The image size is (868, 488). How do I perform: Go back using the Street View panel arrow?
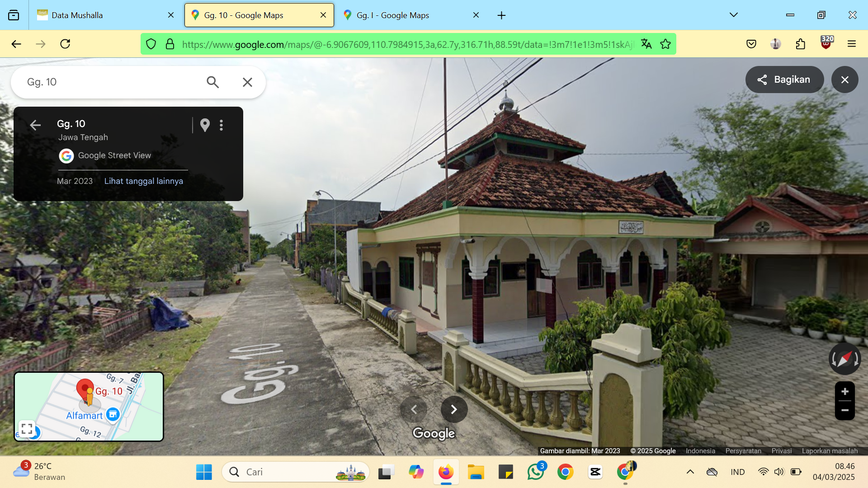[x=35, y=125]
